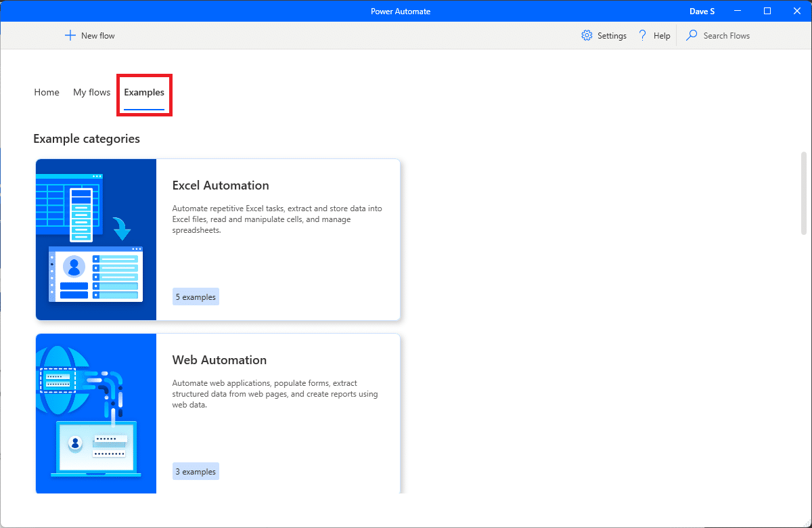
Task: Click the Dave S account name
Action: point(702,11)
